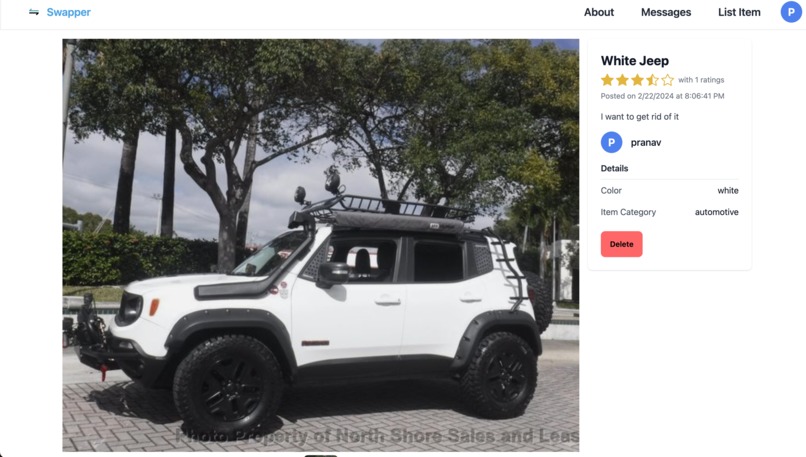This screenshot has width=806, height=457.
Task: Click the third rating star
Action: [637, 80]
